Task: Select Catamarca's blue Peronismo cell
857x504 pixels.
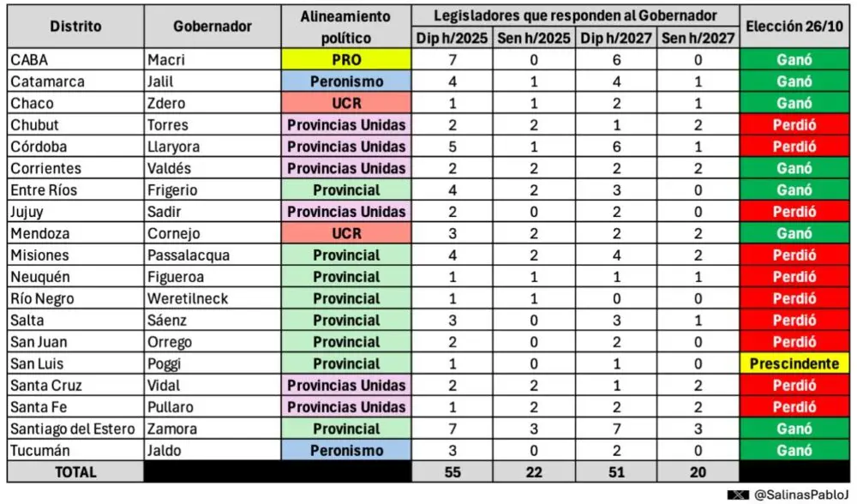Action: [x=346, y=81]
